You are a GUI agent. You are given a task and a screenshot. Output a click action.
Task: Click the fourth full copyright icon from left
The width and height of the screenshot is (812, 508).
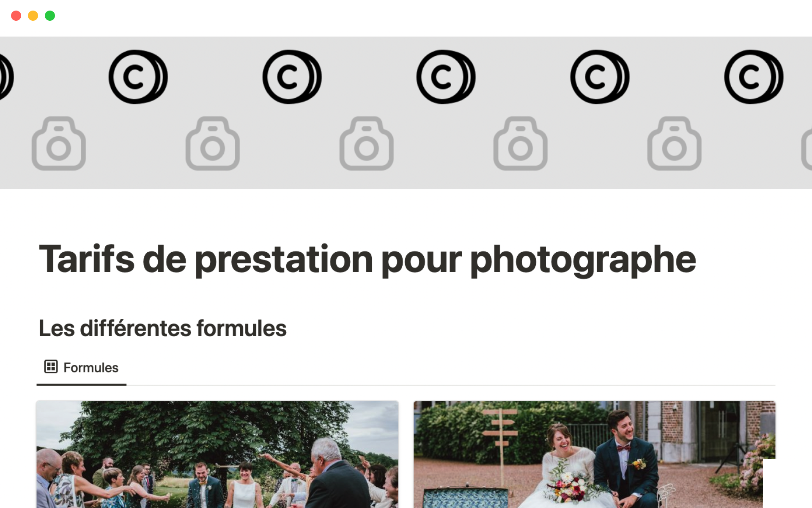[x=600, y=77]
